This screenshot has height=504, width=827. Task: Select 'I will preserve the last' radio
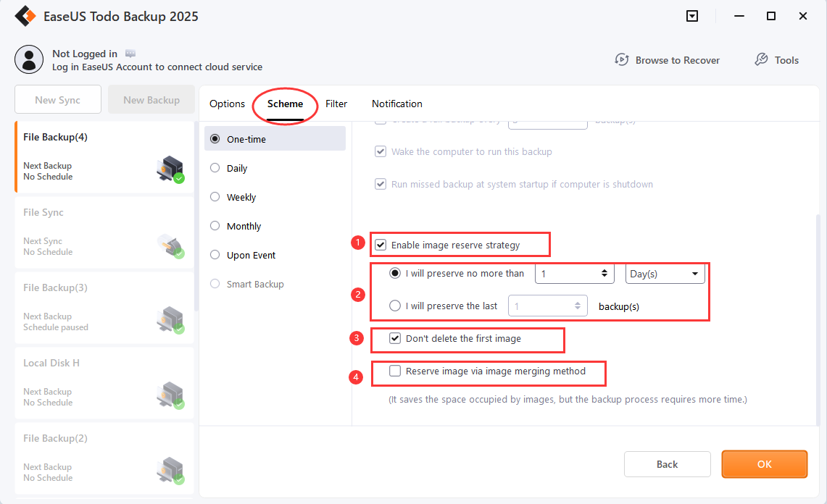[395, 306]
